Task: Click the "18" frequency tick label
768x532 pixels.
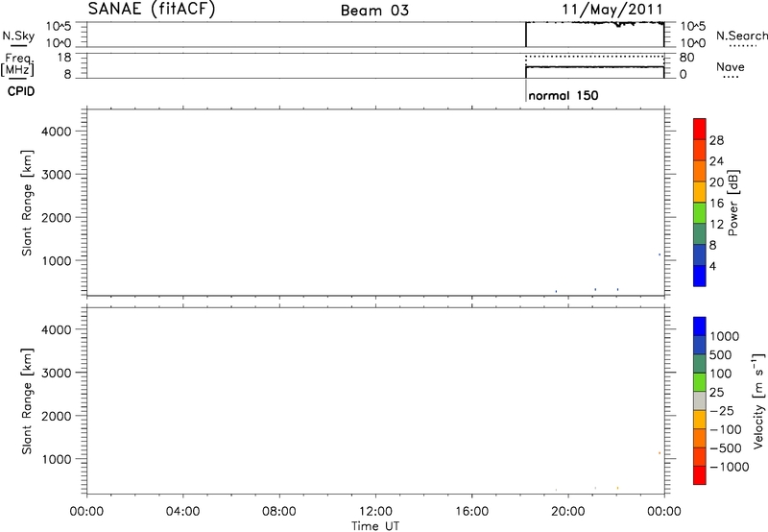Action: (63, 58)
